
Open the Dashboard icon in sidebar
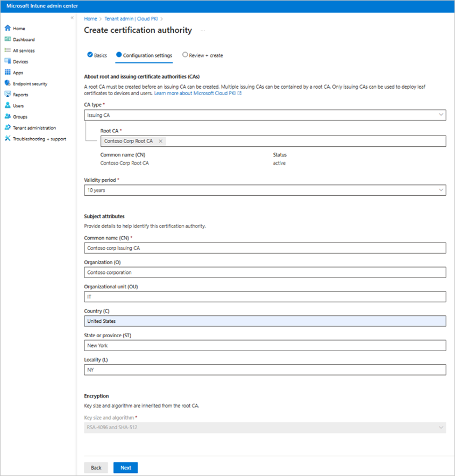pos(8,39)
